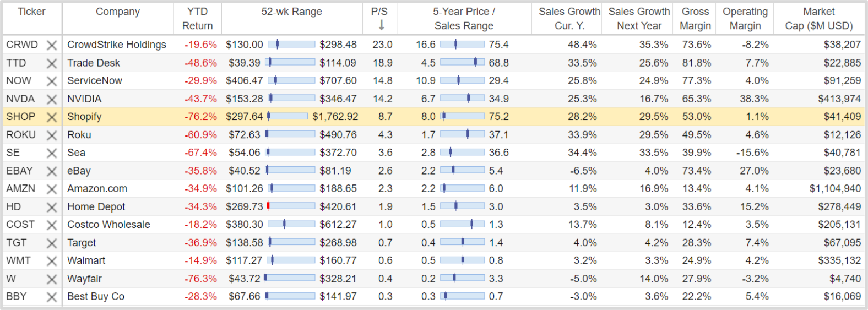Select company name Home Depot
The height and width of the screenshot is (310, 868).
click(96, 206)
